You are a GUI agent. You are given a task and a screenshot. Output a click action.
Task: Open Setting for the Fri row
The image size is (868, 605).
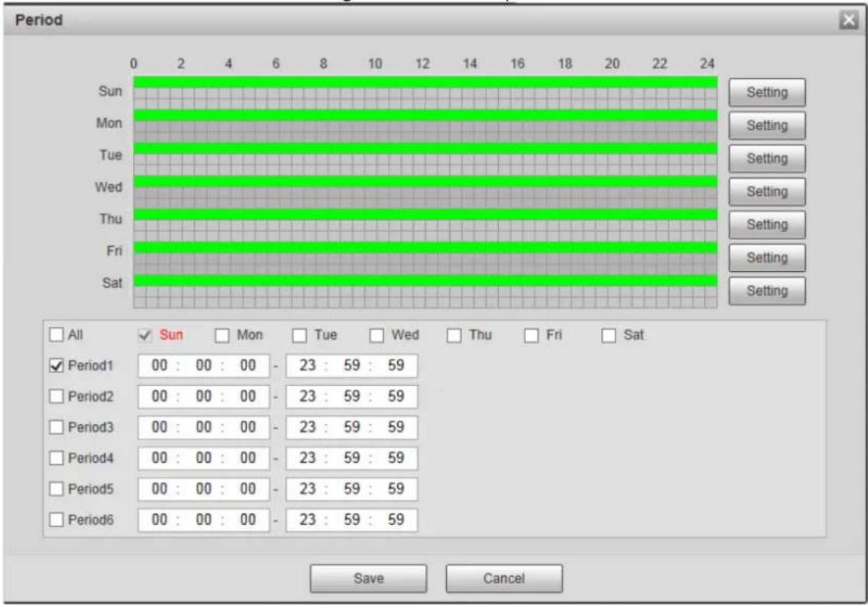pos(767,258)
